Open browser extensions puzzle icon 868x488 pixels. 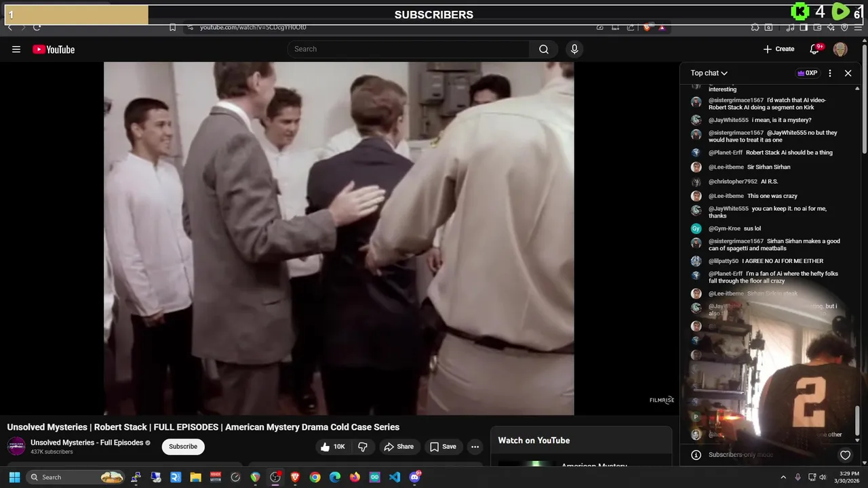tap(755, 27)
